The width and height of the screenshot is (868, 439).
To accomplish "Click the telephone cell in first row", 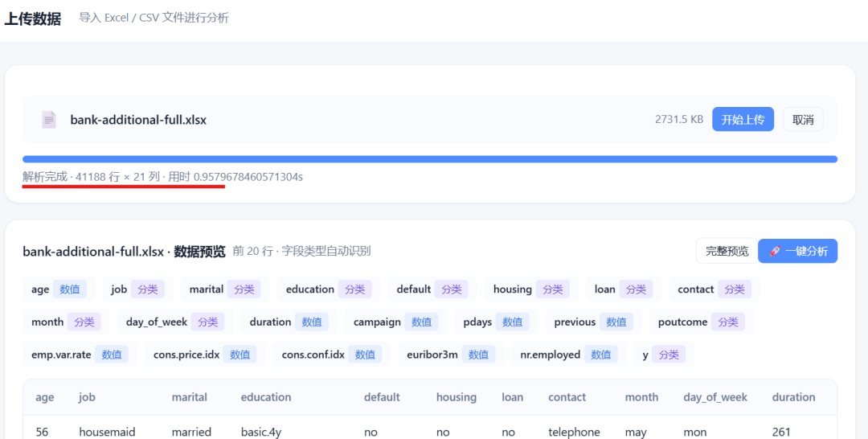I will pos(574,432).
